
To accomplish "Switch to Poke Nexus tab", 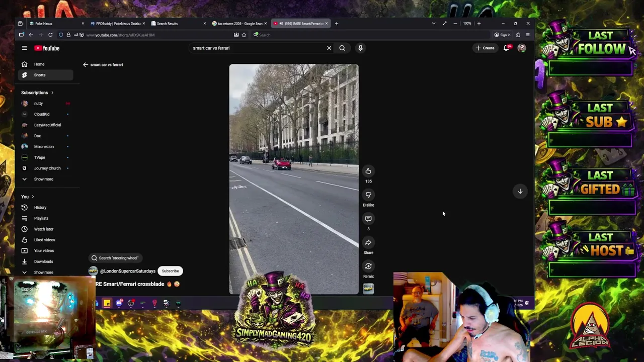I will click(57, 23).
